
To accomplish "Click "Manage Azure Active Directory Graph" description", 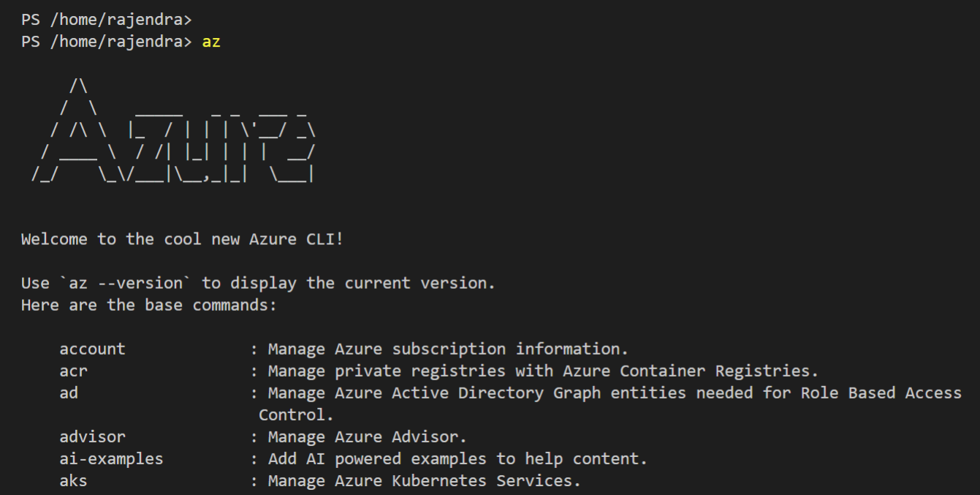I will coord(434,393).
